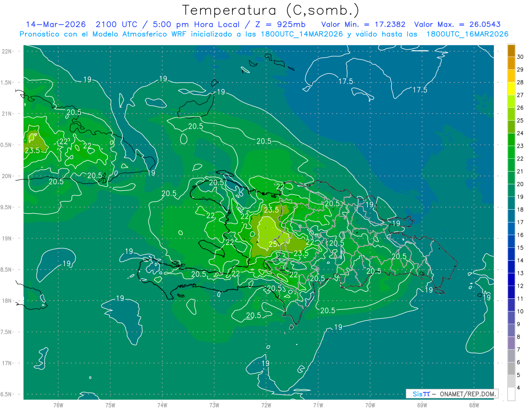
Task: Click the "12" label on the color scale
Action: [x=520, y=286]
